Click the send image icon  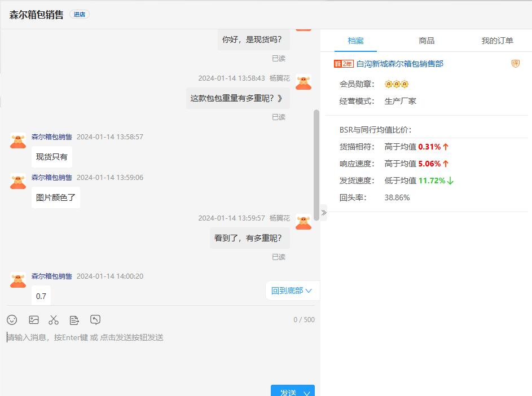coord(34,320)
